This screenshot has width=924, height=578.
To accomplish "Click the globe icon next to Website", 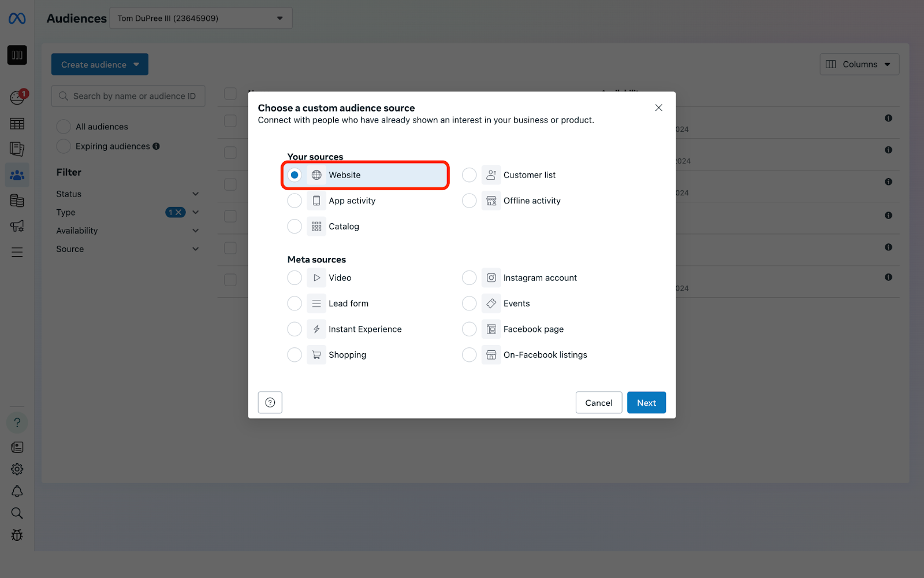I will (316, 175).
